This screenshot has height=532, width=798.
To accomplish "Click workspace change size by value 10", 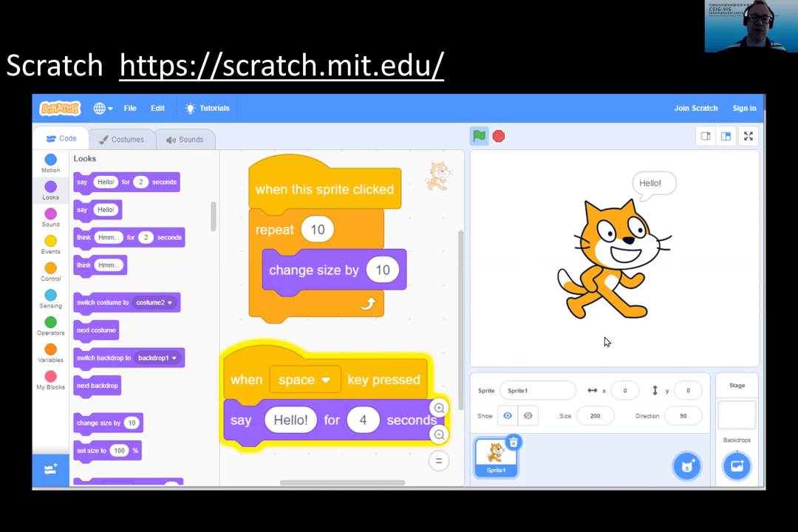I will tap(382, 270).
